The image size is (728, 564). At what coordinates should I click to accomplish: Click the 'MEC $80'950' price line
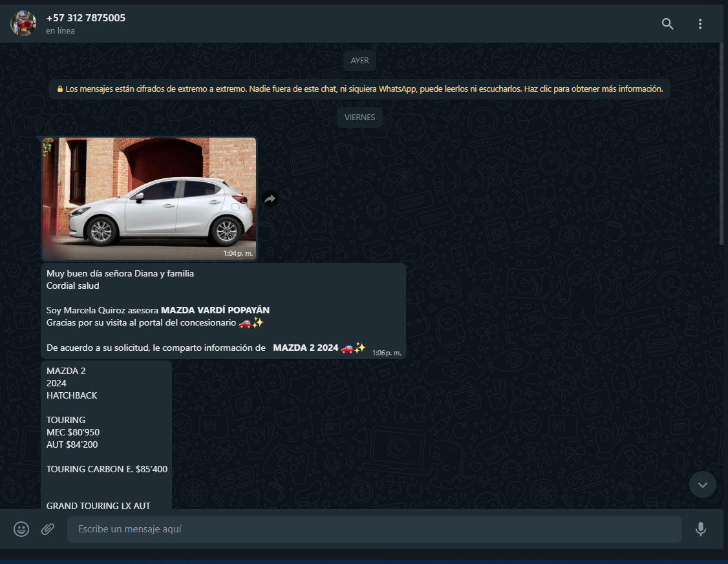pos(73,432)
